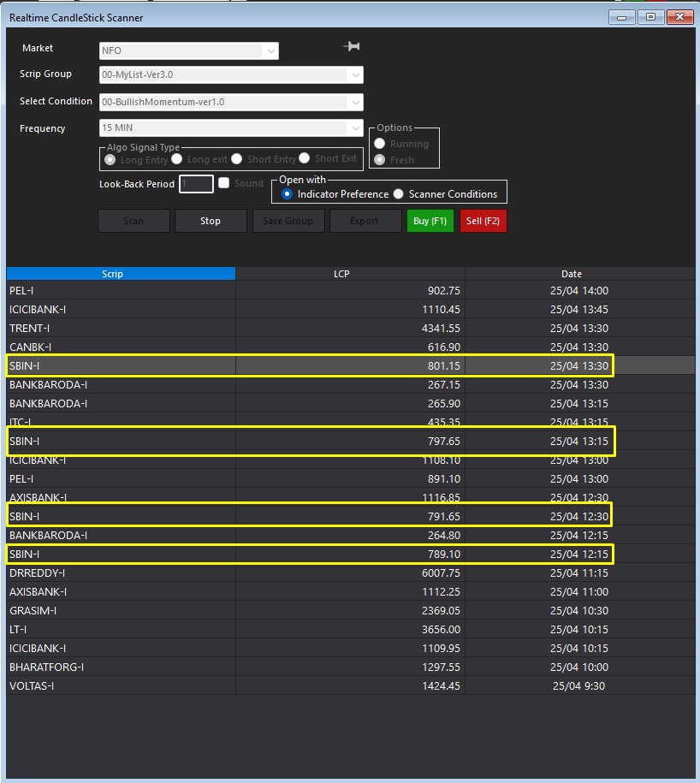Screen dimensions: 700x783
Task: Select BANKBARODA-I row with LCP 265.90
Action: coord(351,404)
